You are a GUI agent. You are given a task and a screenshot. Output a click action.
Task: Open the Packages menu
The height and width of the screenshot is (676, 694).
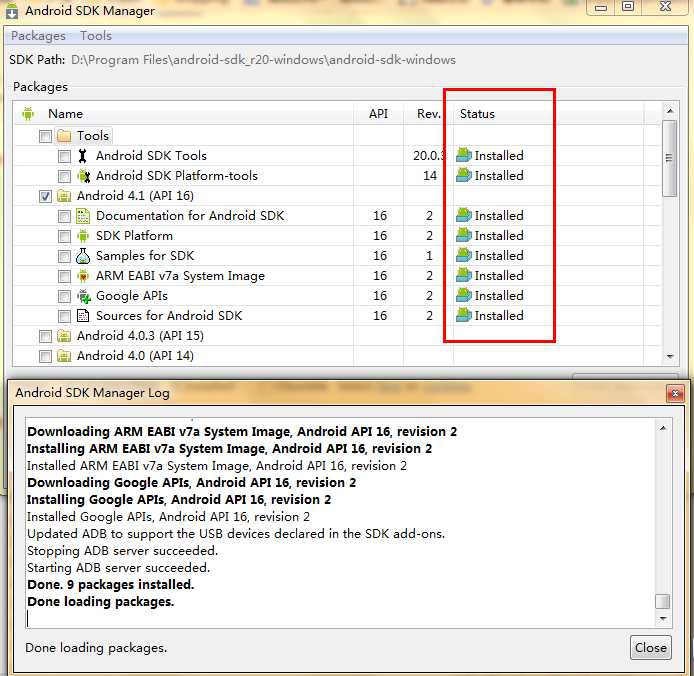tap(38, 36)
